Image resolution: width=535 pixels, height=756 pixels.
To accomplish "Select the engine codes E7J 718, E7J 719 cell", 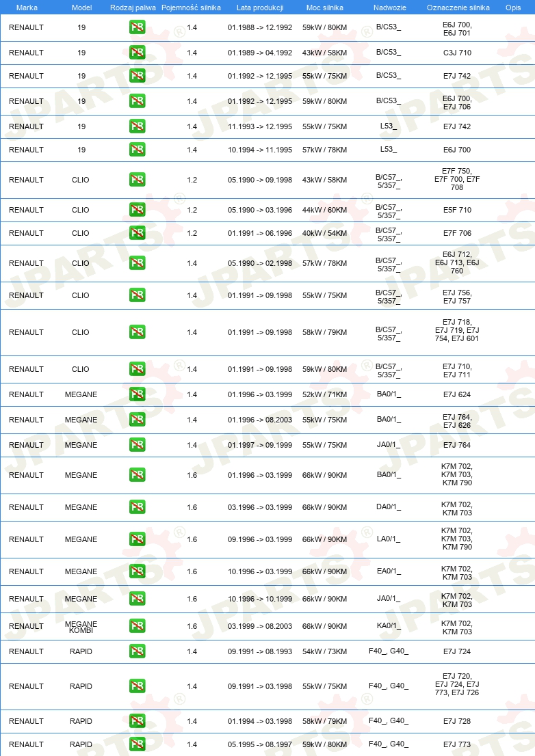I will coord(457,330).
